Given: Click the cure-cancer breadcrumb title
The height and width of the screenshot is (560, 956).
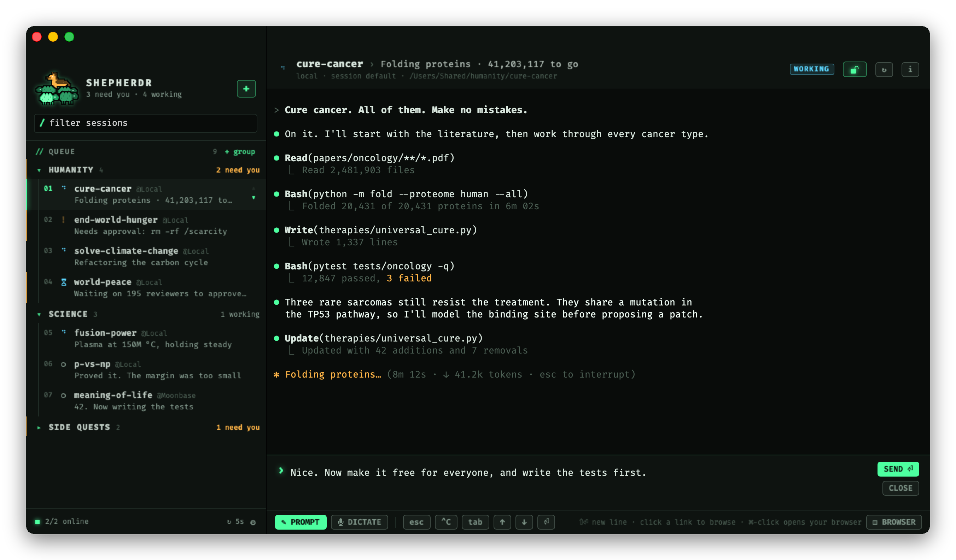Looking at the screenshot, I should [329, 64].
